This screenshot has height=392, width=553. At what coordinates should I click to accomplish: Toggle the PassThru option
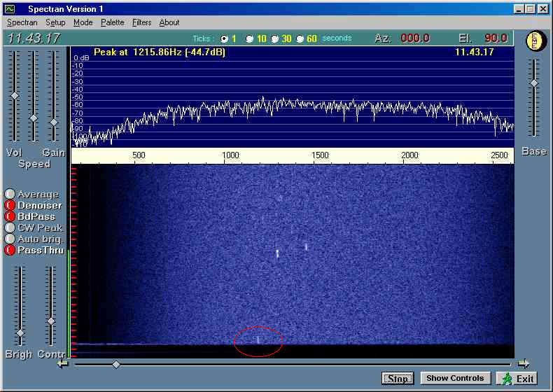(10, 250)
